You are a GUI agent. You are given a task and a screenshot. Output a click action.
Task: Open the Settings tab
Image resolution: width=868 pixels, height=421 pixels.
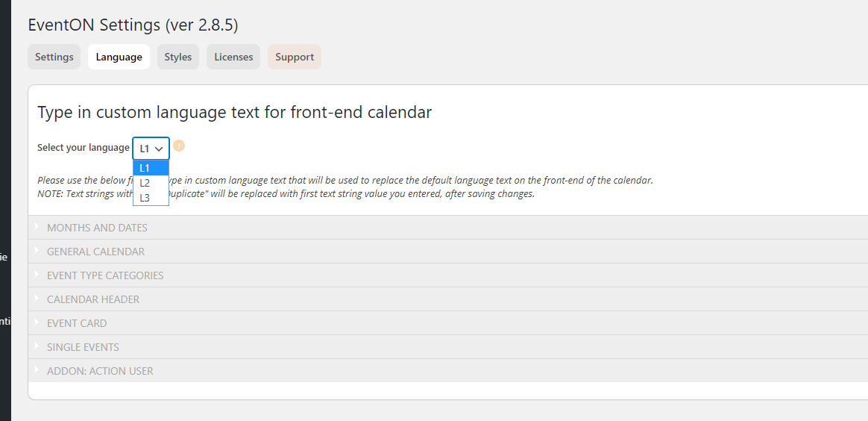tap(54, 57)
